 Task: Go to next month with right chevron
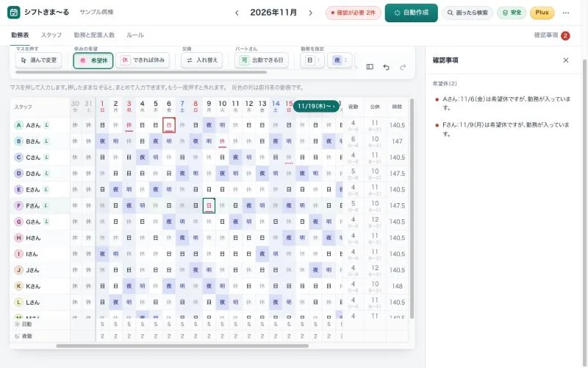(x=310, y=13)
